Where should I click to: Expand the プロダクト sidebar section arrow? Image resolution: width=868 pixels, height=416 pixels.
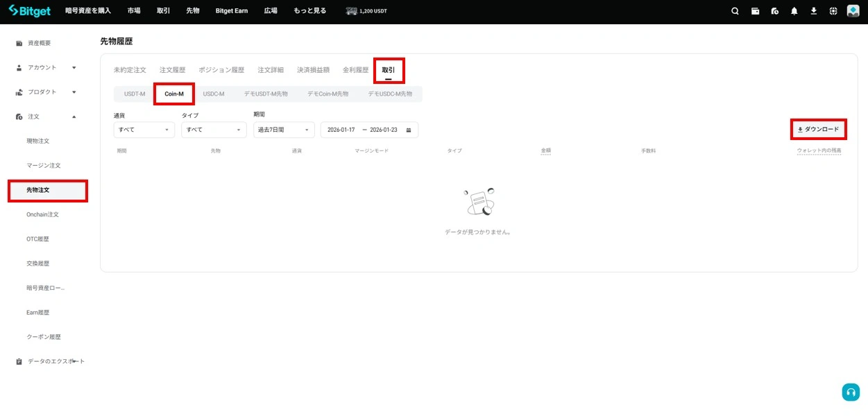[x=74, y=92]
